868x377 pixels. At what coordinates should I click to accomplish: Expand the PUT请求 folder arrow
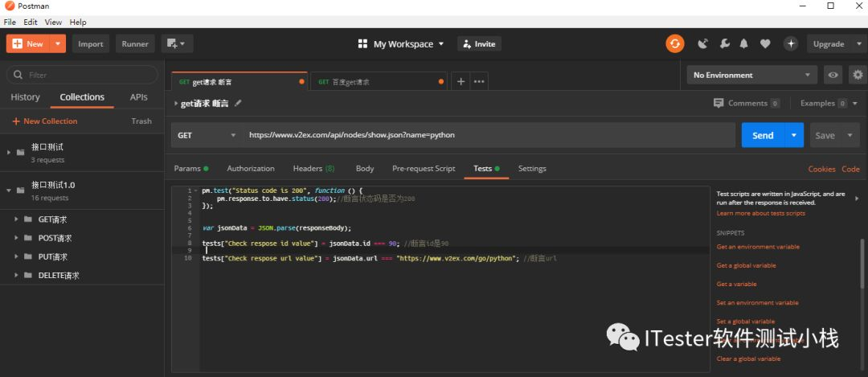(15, 257)
